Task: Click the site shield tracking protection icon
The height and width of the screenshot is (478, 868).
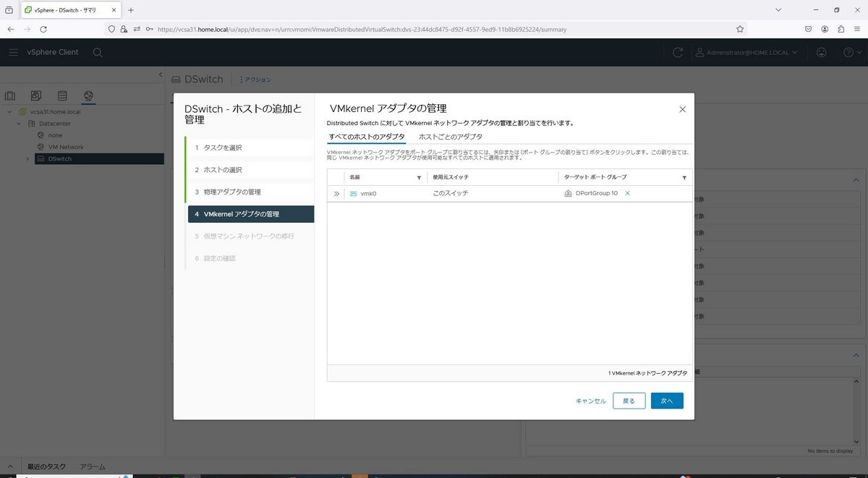Action: point(111,29)
